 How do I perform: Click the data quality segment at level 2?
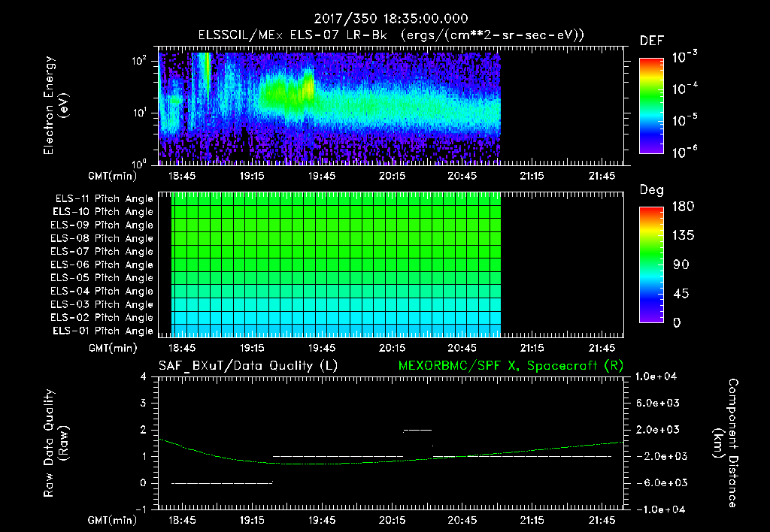(x=417, y=431)
